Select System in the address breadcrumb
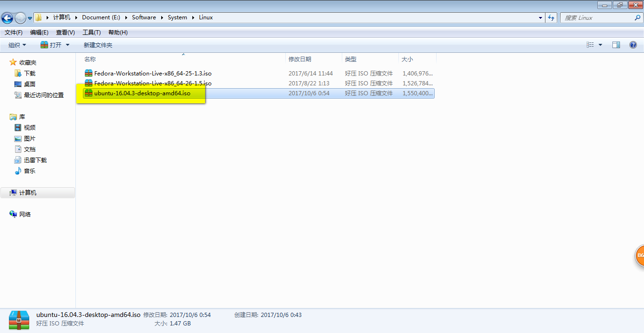644x333 pixels. coord(177,17)
